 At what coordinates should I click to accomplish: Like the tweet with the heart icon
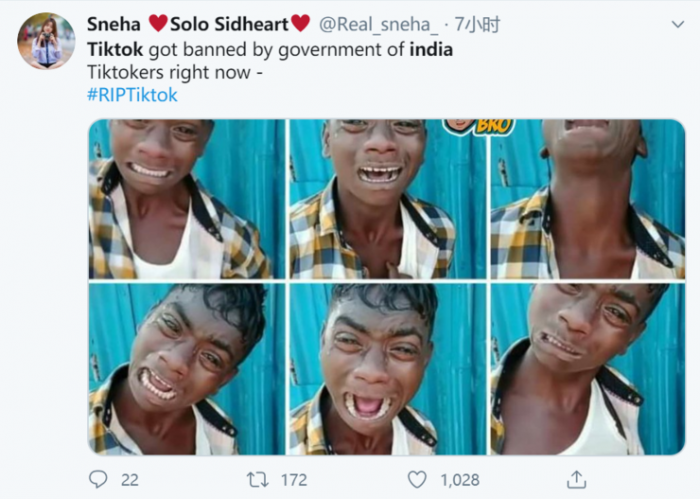click(x=417, y=479)
